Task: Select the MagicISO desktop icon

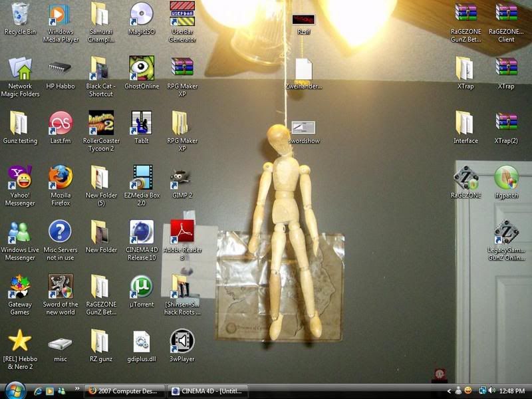Action: (141, 15)
